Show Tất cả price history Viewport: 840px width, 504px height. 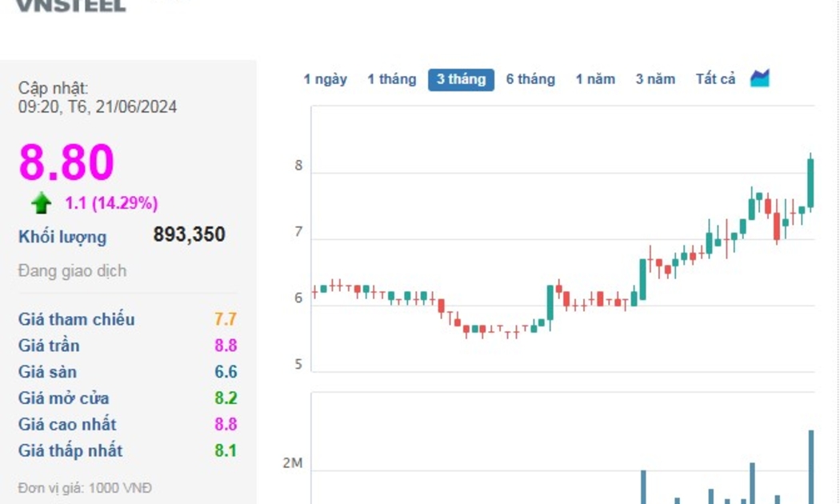pyautogui.click(x=715, y=79)
